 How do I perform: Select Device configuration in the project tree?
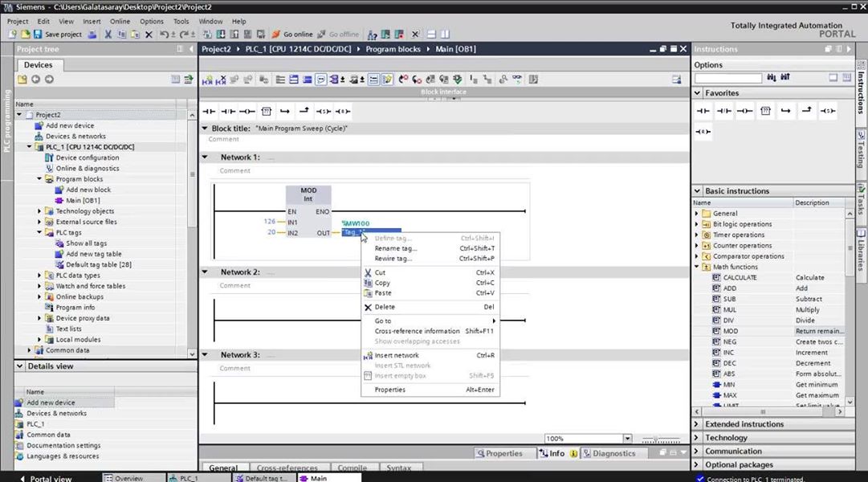click(x=88, y=158)
